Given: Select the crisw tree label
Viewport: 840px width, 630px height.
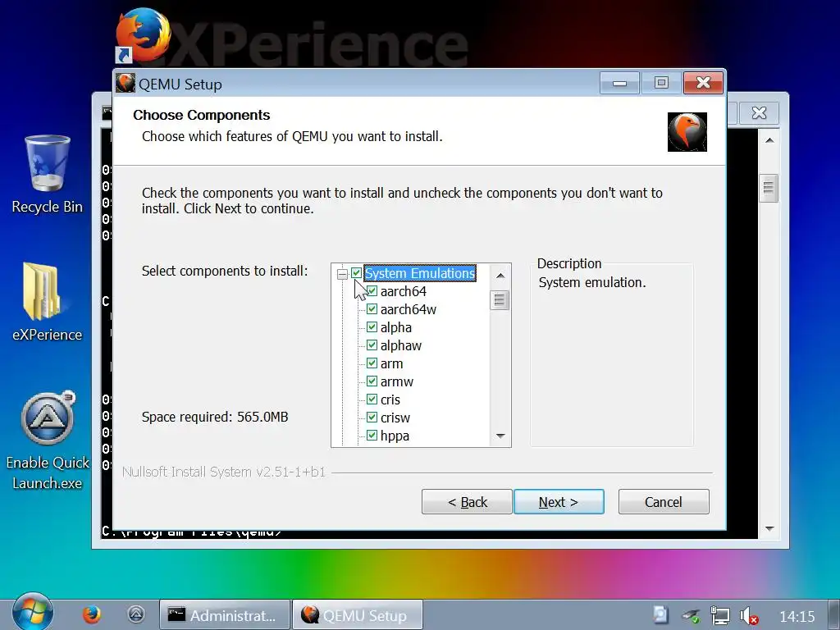Looking at the screenshot, I should click(395, 418).
